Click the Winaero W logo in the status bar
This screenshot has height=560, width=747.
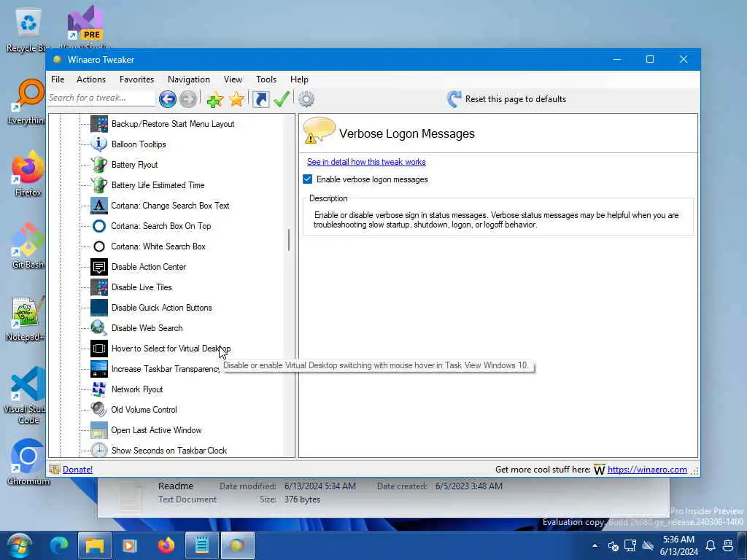[600, 470]
